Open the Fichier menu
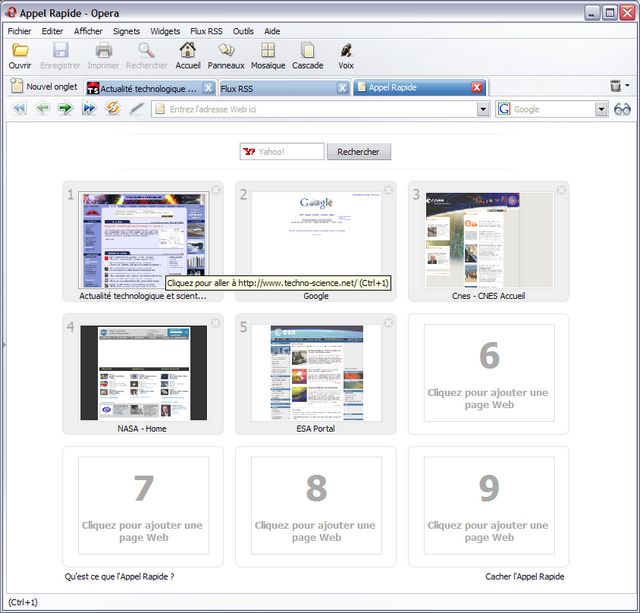Image resolution: width=640 pixels, height=613 pixels. pyautogui.click(x=19, y=31)
